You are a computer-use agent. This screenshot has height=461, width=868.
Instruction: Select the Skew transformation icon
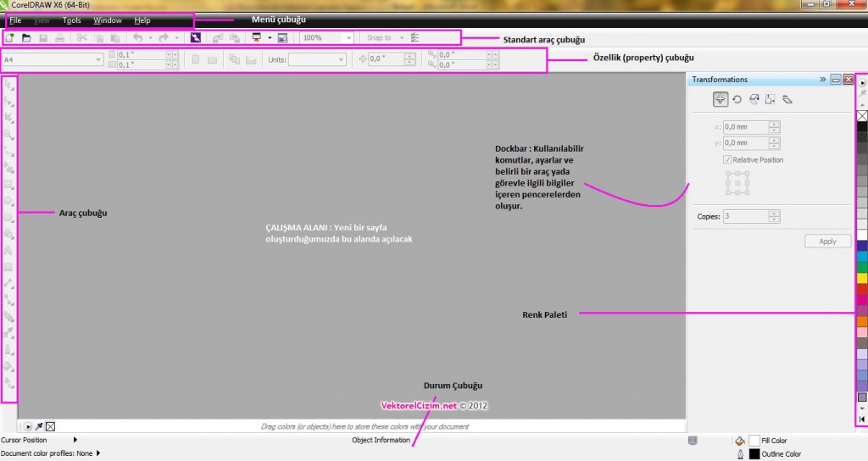click(x=787, y=99)
